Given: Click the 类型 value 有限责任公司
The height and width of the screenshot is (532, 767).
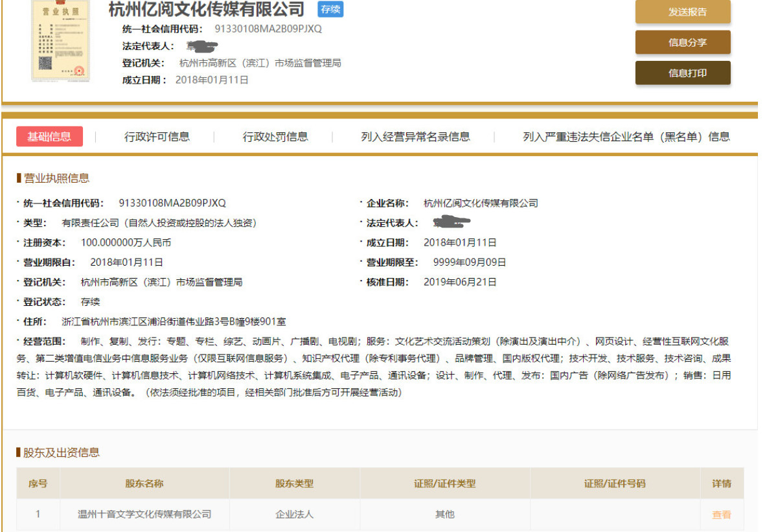Looking at the screenshot, I should point(159,223).
